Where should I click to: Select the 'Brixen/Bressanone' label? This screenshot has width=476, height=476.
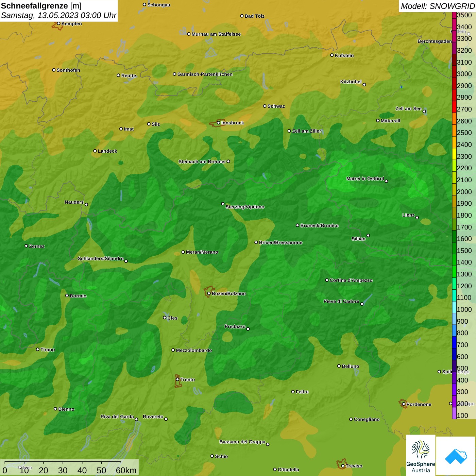click(x=280, y=242)
